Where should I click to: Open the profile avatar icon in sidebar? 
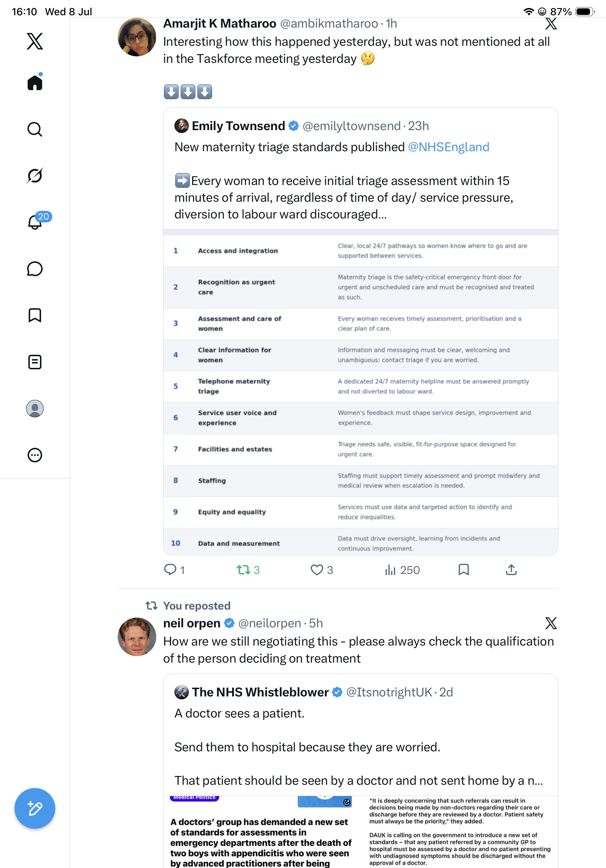point(35,409)
